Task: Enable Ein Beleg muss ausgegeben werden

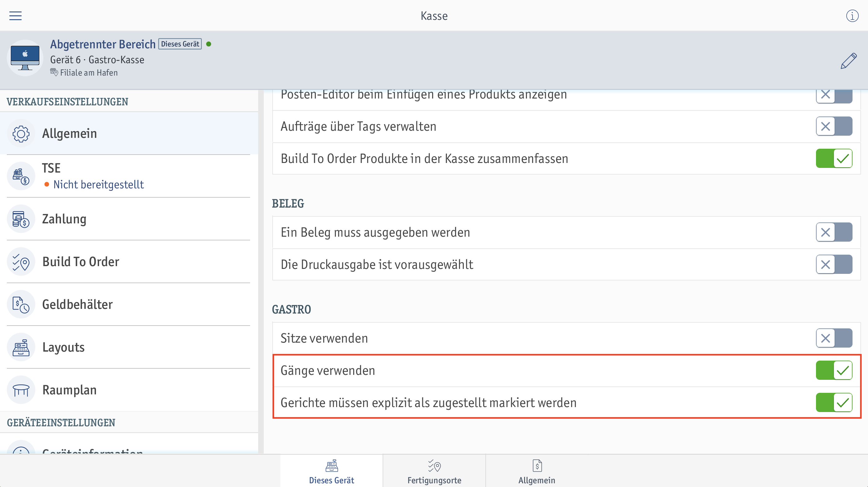Action: pyautogui.click(x=834, y=232)
